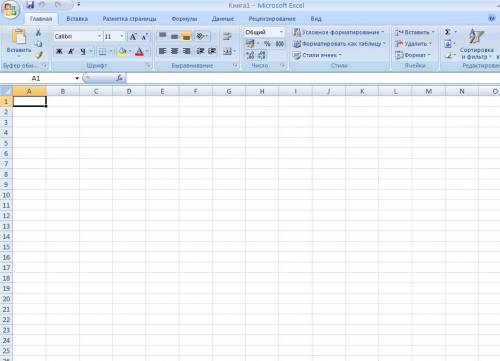Expand the font size 11 dropdown

[x=122, y=36]
